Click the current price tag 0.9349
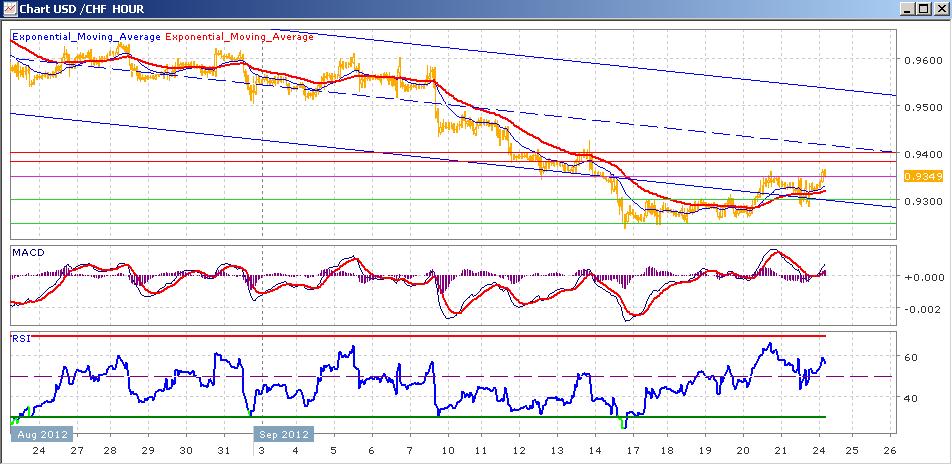The height and width of the screenshot is (465, 952). click(x=923, y=177)
